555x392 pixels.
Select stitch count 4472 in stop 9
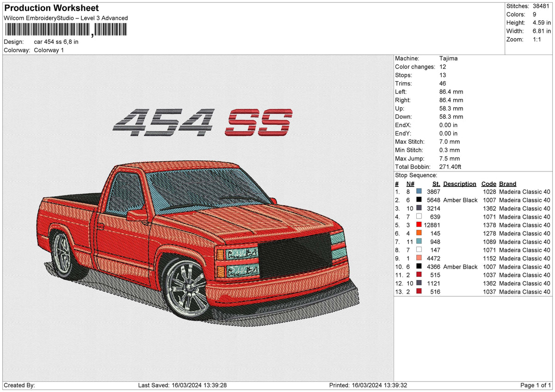433,258
